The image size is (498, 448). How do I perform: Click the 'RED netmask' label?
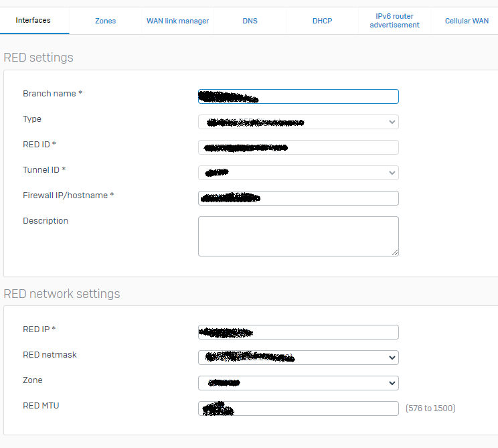[x=50, y=355]
